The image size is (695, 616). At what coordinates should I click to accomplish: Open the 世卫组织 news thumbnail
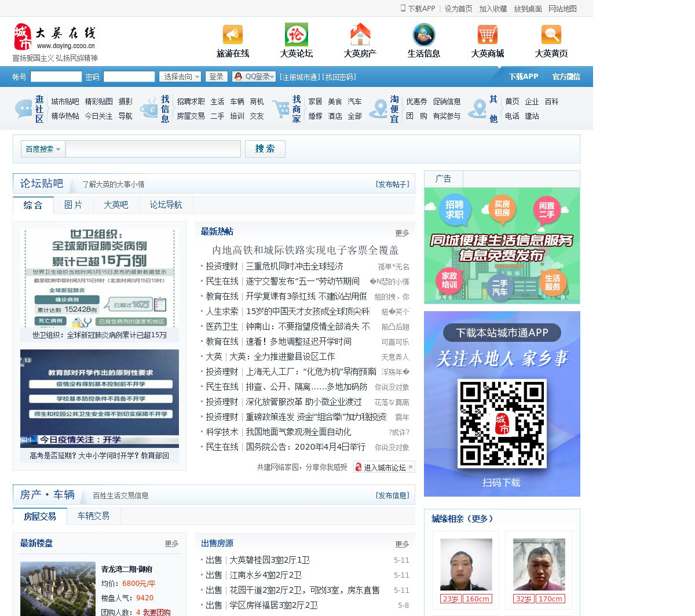pyautogui.click(x=100, y=279)
